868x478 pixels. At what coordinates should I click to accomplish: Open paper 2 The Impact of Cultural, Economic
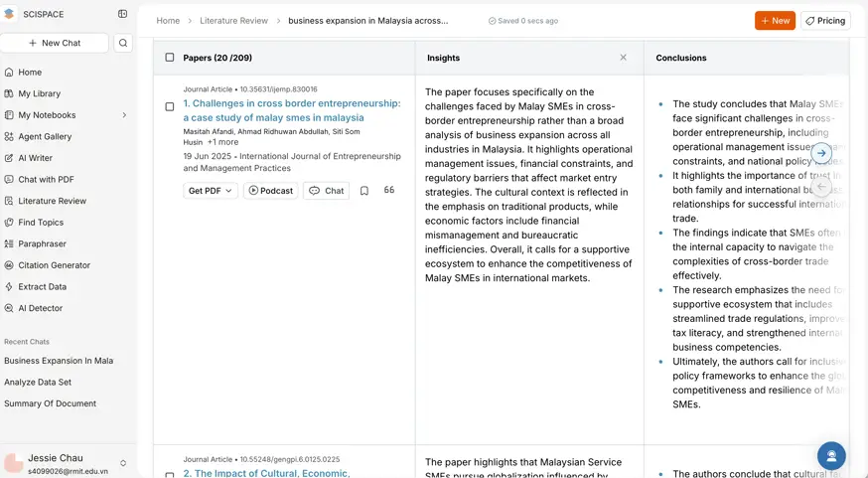click(266, 474)
